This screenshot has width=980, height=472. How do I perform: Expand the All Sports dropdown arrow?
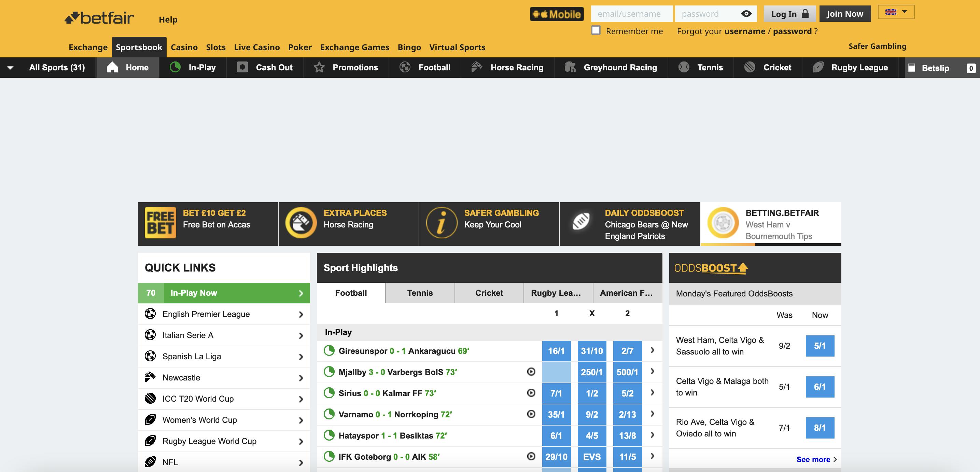(x=11, y=67)
